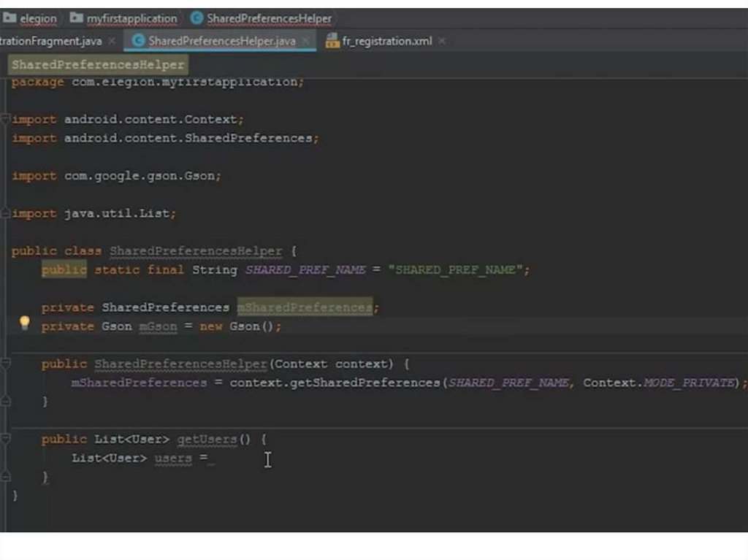Click the highlighted mSharedPreferences field declaration
This screenshot has width=748, height=560.
pos(304,307)
